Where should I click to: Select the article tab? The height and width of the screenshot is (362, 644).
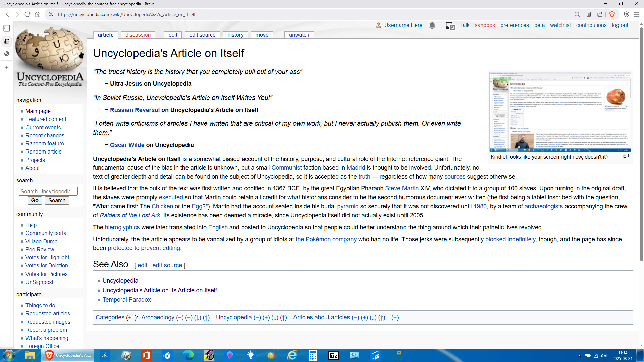pyautogui.click(x=106, y=35)
